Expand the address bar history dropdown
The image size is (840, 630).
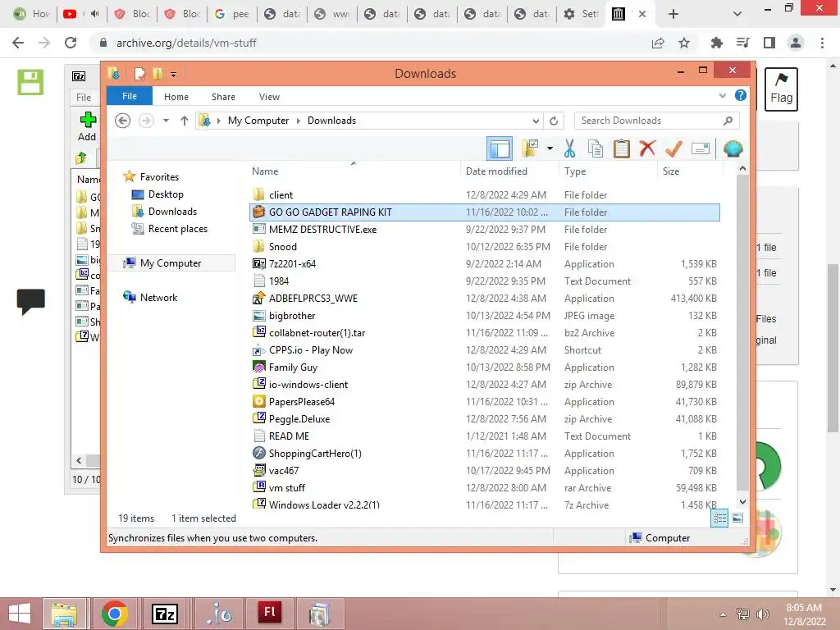[536, 121]
